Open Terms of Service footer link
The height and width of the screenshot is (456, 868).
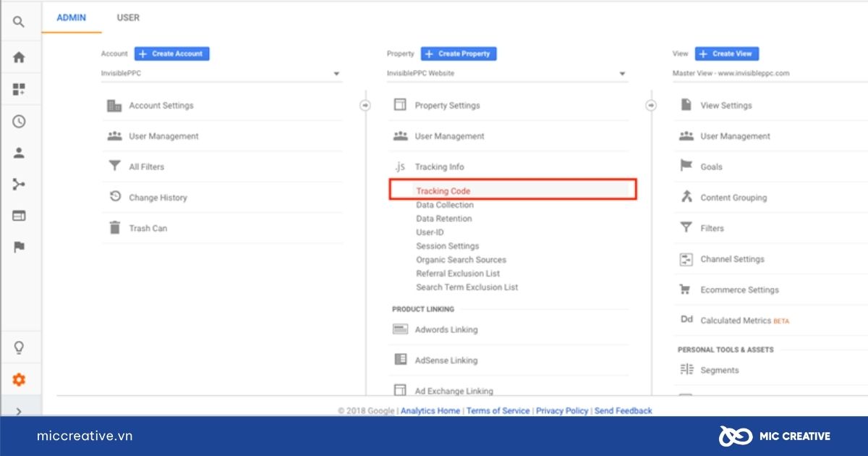coord(498,410)
